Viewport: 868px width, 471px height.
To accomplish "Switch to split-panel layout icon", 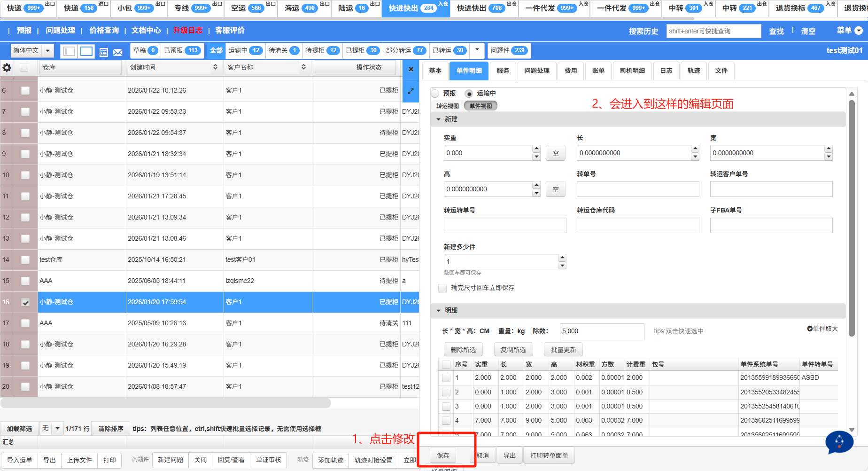I will coord(69,51).
